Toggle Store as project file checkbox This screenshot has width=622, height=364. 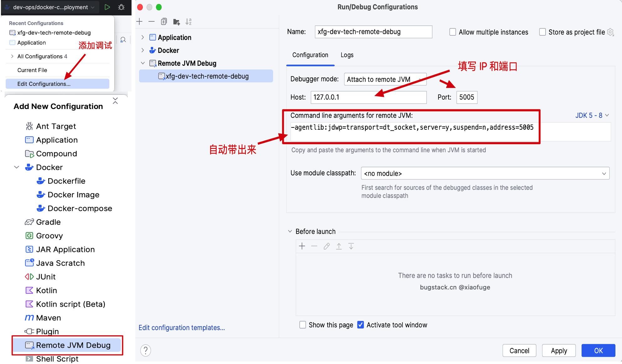tap(542, 32)
